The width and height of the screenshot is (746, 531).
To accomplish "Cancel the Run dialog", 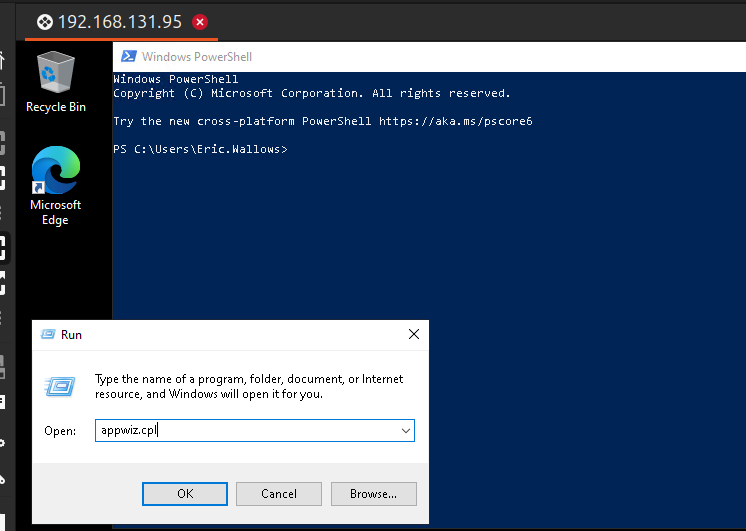I will (x=279, y=493).
